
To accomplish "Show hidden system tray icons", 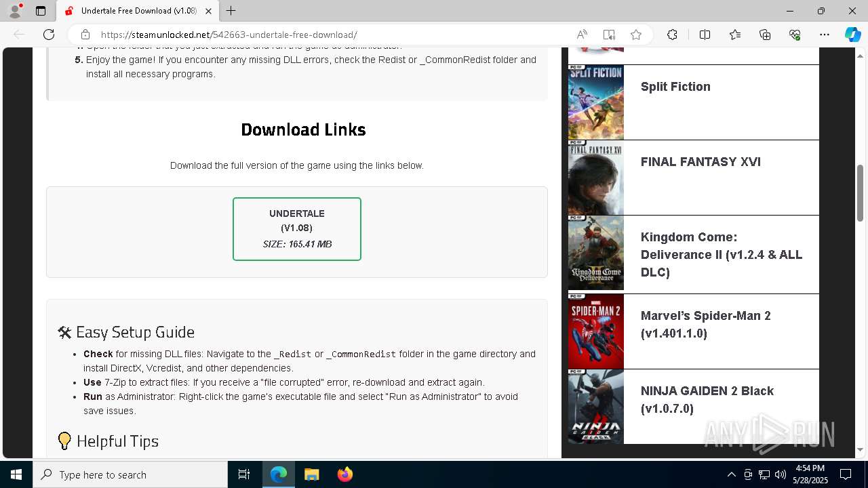I will coord(732,474).
